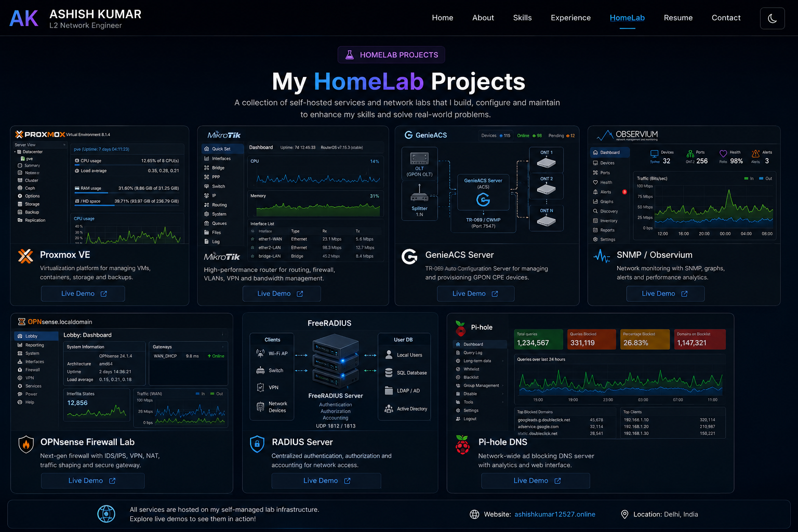Open Proxmox VE Live Demo
The height and width of the screenshot is (532, 798).
point(83,294)
